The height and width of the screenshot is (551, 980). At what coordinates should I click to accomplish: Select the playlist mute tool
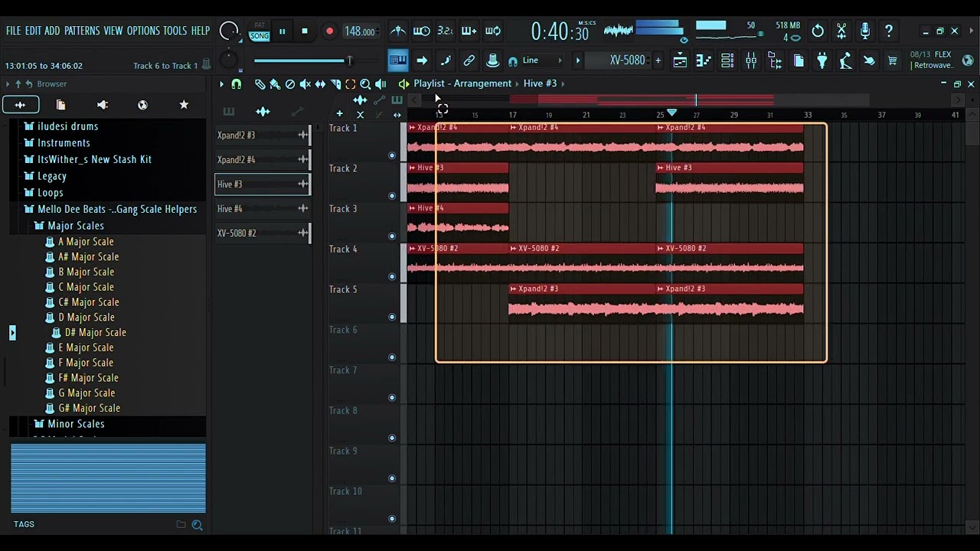305,84
